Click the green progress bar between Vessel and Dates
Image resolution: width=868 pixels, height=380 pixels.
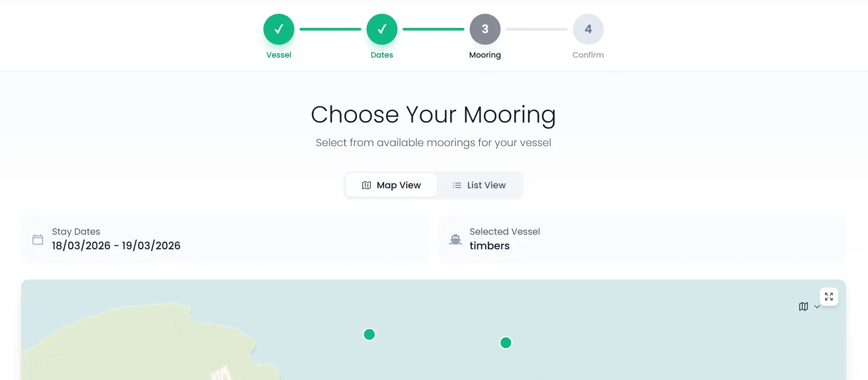click(x=330, y=29)
